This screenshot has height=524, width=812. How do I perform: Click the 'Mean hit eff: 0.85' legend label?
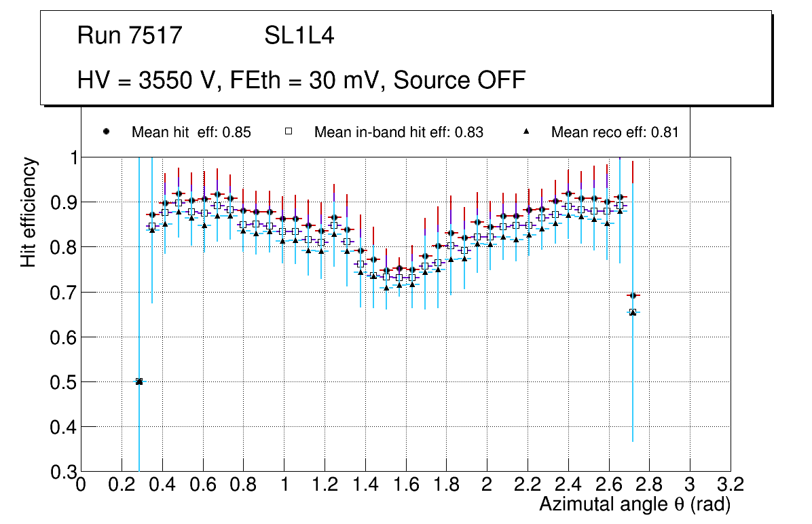coord(191,132)
